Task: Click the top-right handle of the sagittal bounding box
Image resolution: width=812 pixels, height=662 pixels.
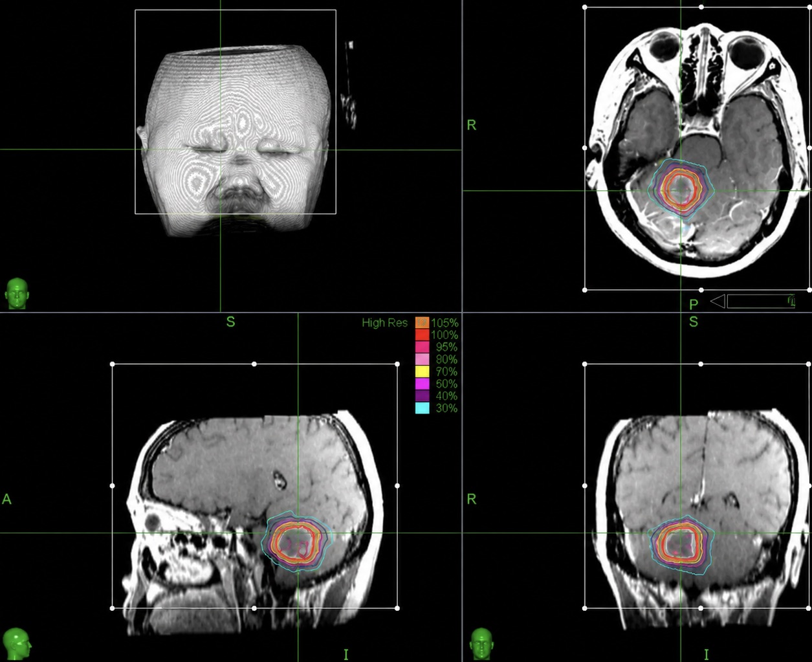Action: 397,364
